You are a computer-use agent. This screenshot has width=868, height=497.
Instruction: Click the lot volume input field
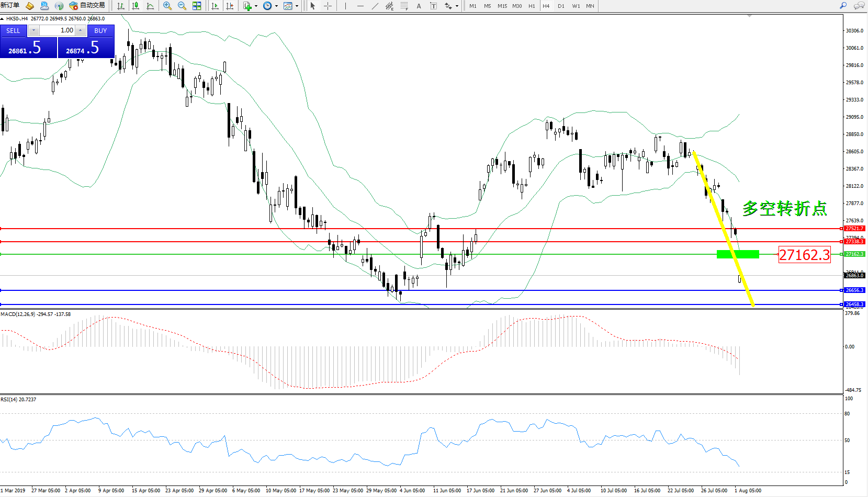(58, 30)
